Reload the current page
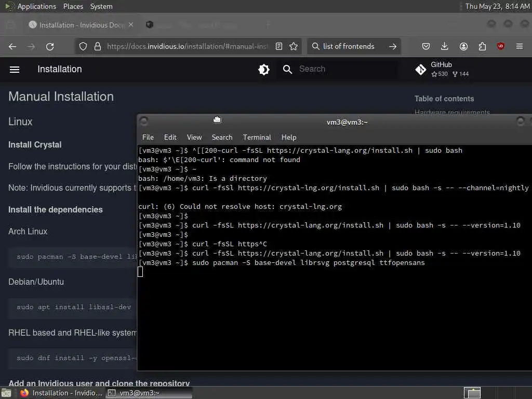 [50, 46]
